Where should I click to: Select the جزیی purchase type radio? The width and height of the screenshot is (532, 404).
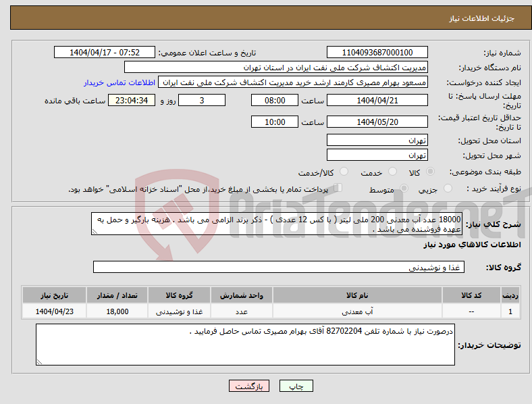click(x=448, y=188)
